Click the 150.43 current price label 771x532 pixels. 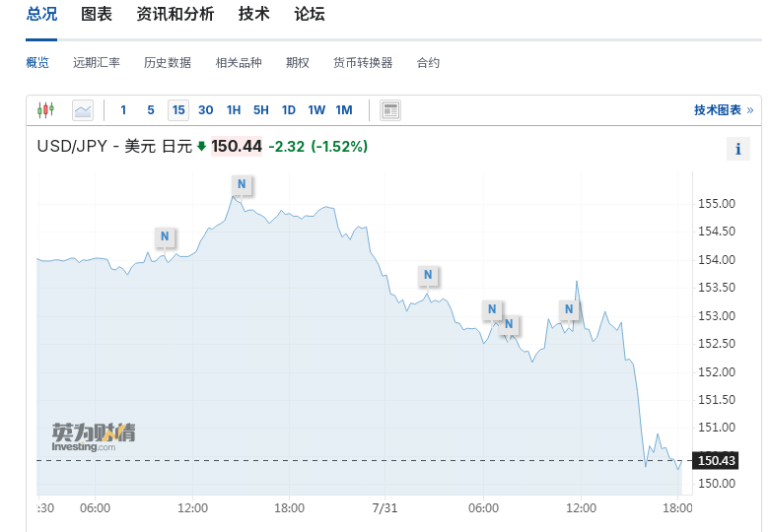click(x=717, y=460)
